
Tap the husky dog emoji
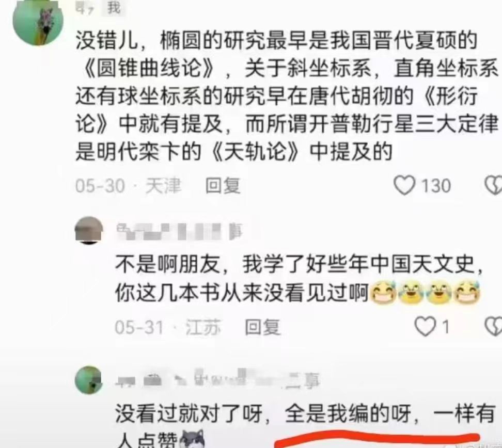pyautogui.click(x=192, y=439)
